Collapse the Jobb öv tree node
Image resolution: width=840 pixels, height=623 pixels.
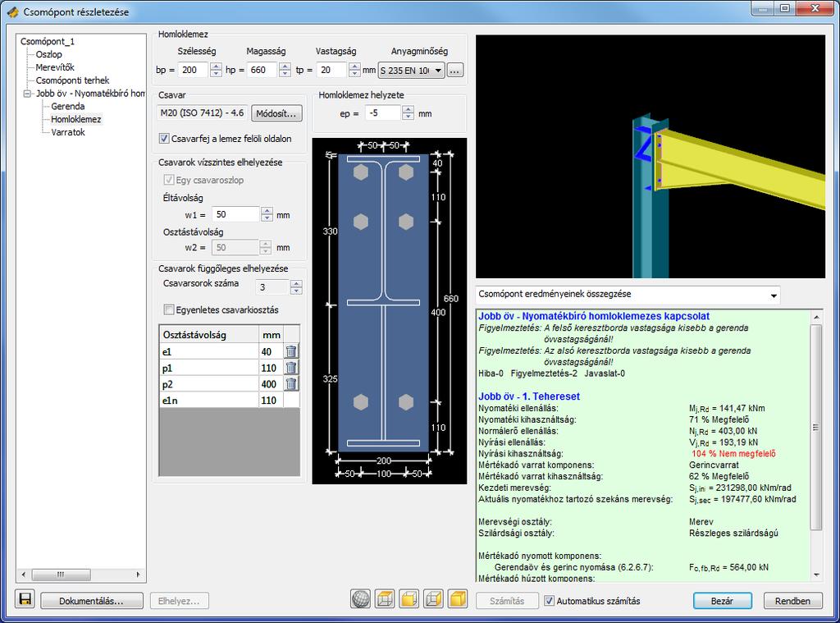[x=27, y=94]
